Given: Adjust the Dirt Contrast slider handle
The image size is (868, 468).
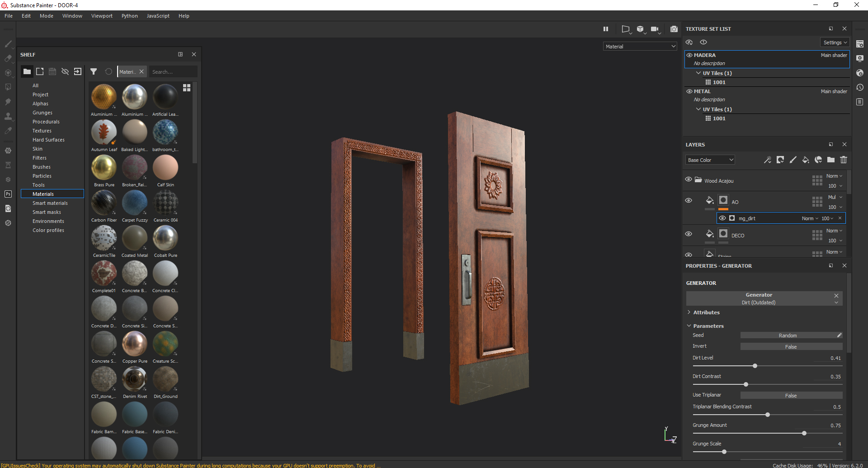Looking at the screenshot, I should (746, 384).
